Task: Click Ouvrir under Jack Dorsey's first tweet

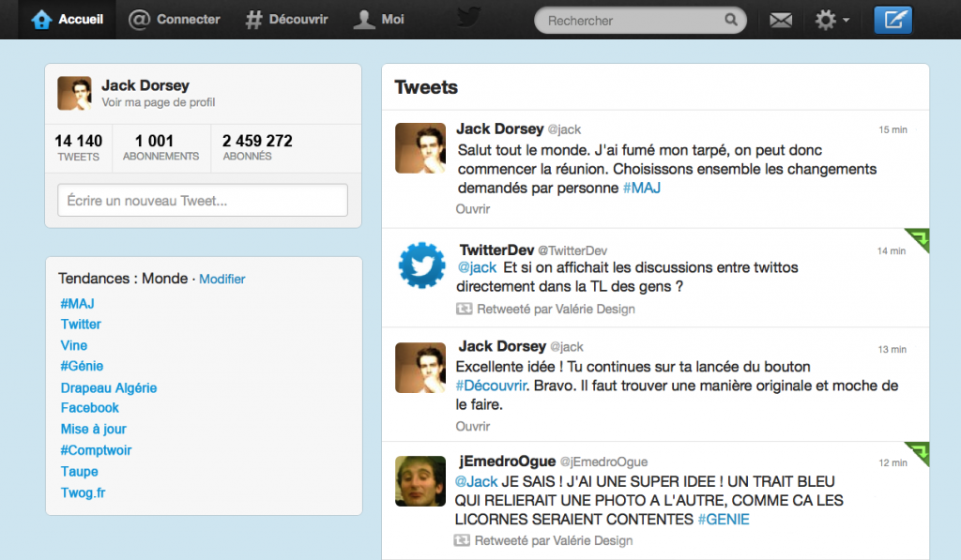Action: 472,209
